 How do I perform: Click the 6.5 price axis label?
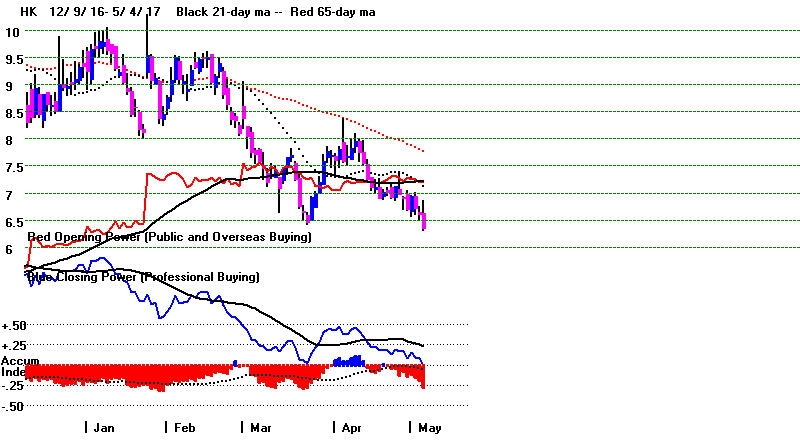[14, 221]
